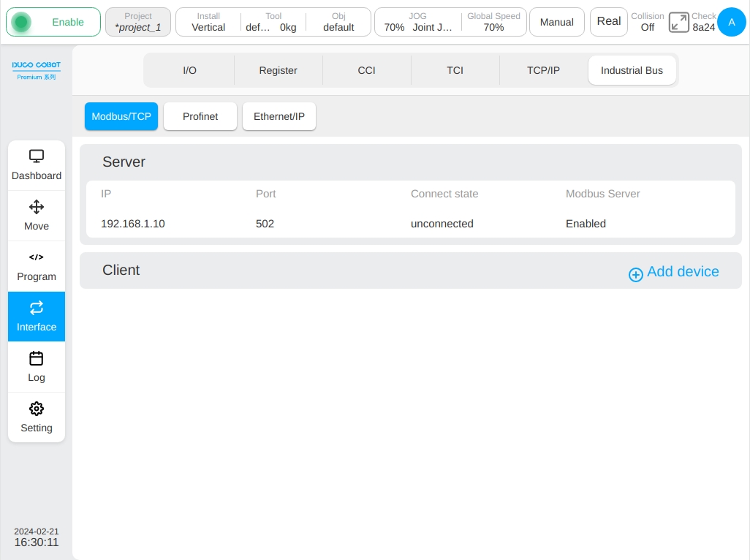Select the Interface swap-arrows icon
Viewport: 750px width, 560px height.
tap(37, 308)
